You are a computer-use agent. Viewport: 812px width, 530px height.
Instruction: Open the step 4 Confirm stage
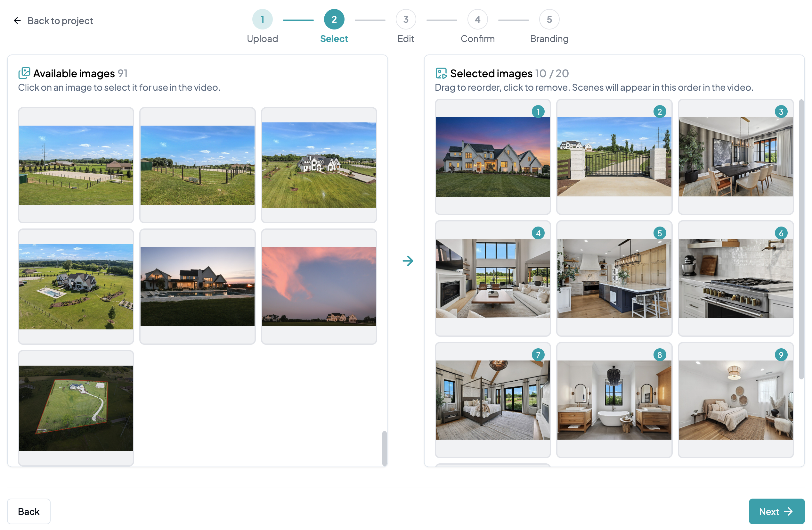477,20
